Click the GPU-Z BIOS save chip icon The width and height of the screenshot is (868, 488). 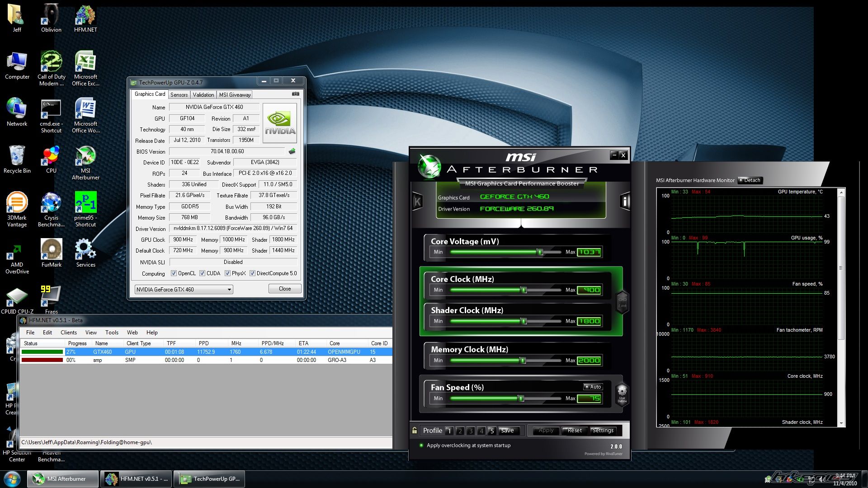click(x=292, y=151)
